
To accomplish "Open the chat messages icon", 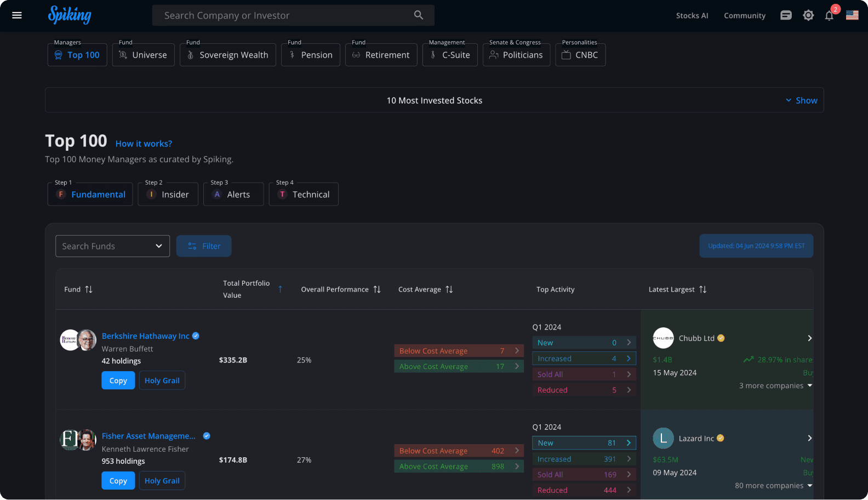I will point(786,15).
